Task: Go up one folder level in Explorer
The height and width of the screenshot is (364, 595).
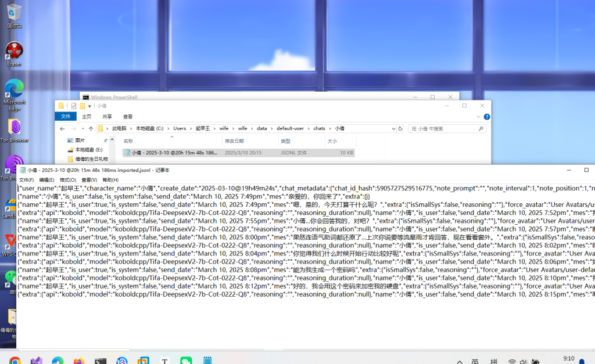Action: point(91,128)
